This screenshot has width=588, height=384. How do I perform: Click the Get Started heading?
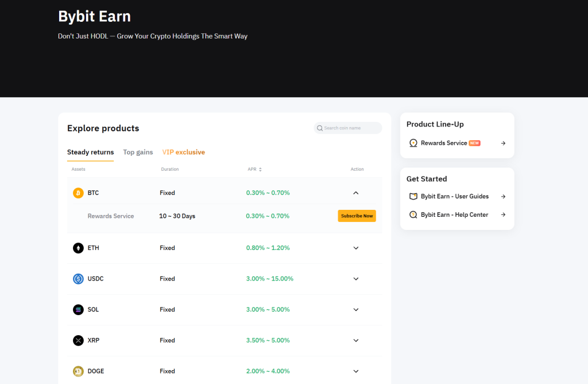click(x=427, y=179)
